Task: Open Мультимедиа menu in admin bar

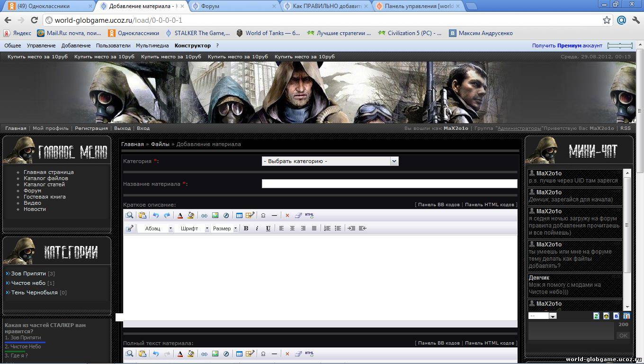Action: [x=152, y=45]
